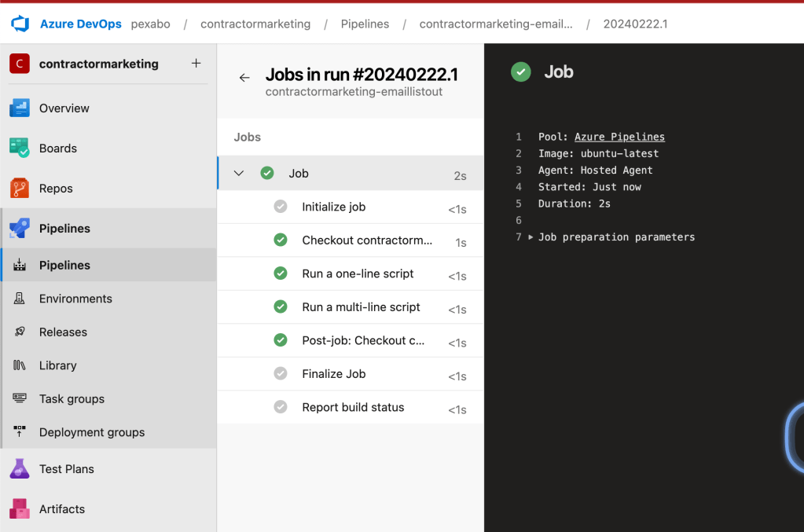804x532 pixels.
Task: Go back using the left arrow
Action: 244,77
